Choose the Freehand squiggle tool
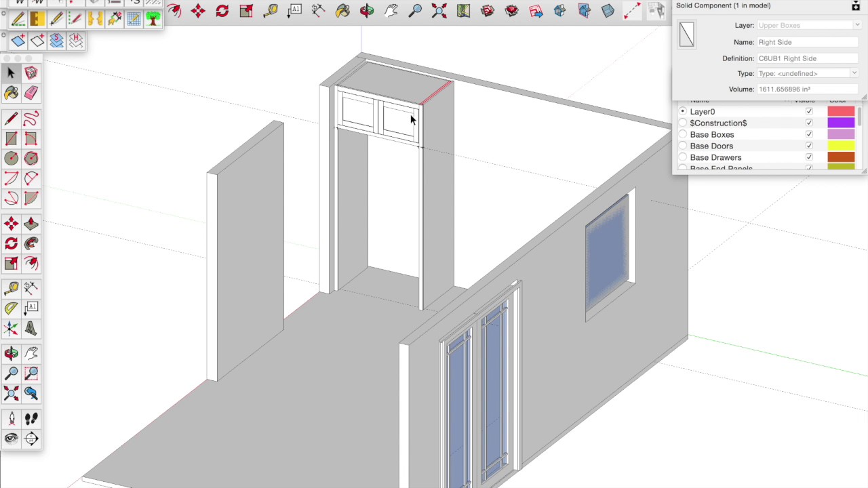Image resolution: width=868 pixels, height=488 pixels. coord(31,120)
